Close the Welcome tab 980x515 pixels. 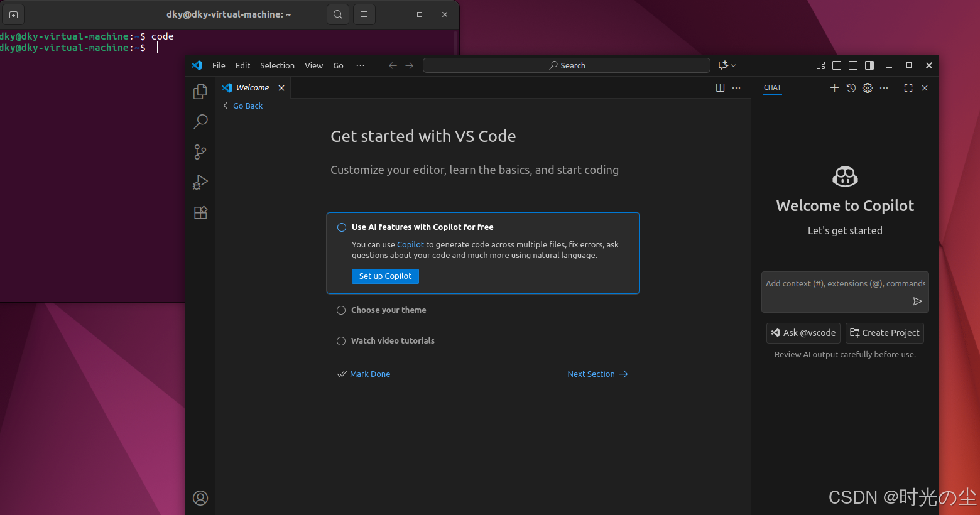point(281,88)
